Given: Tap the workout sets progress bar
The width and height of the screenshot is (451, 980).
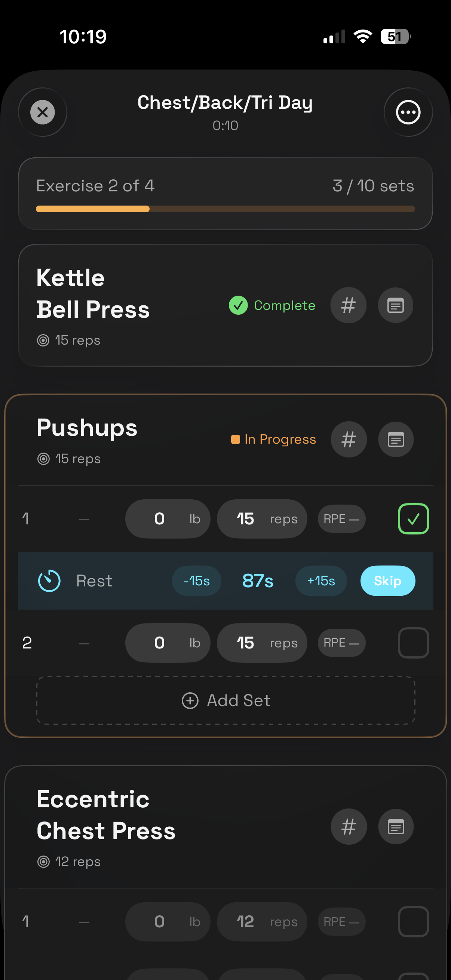Looking at the screenshot, I should click(225, 209).
